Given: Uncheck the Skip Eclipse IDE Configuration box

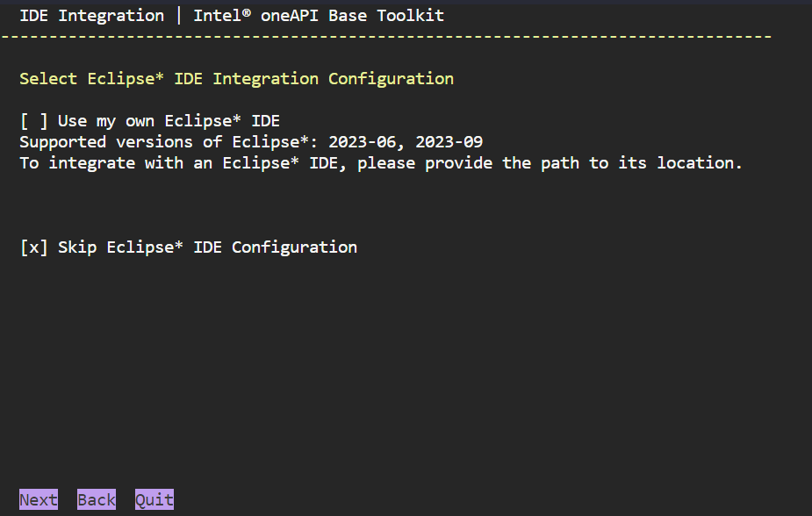Looking at the screenshot, I should (33, 247).
